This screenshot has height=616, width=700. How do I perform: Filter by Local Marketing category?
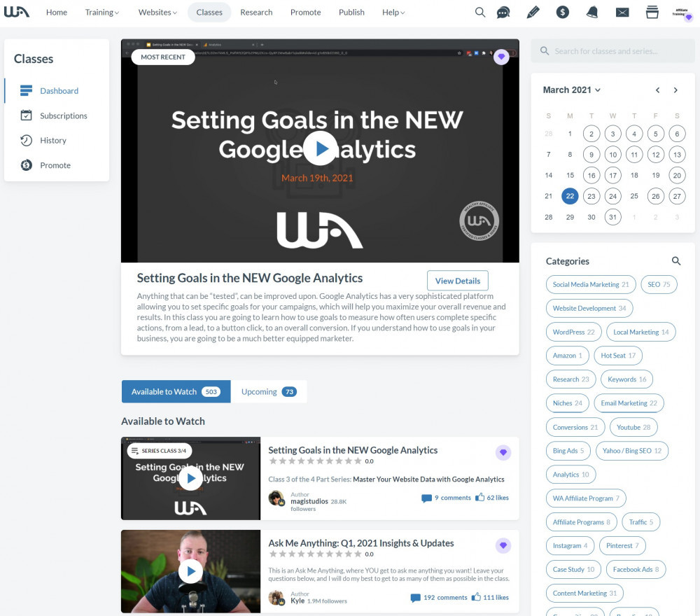click(x=641, y=332)
